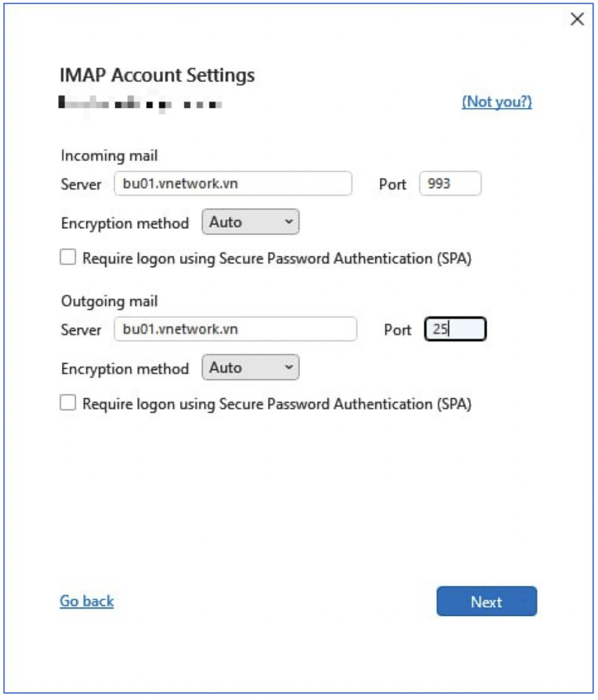Select the Outgoing mail Port field showing 25
This screenshot has height=700, width=598.
coord(455,329)
